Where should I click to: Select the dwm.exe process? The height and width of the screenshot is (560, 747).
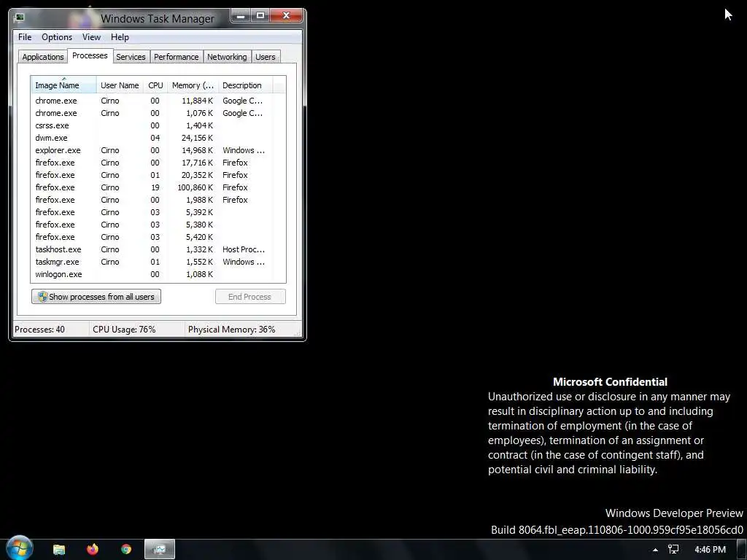(x=158, y=138)
